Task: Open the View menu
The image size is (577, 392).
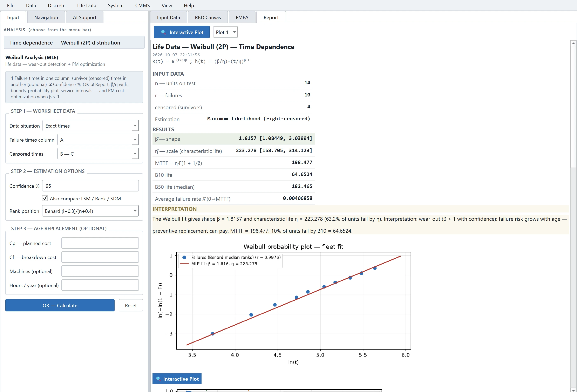Action: (x=167, y=6)
